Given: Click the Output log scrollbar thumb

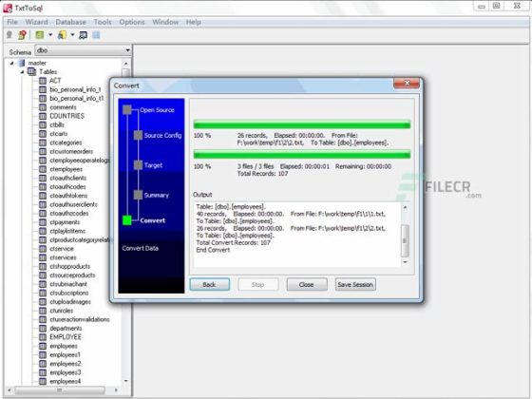Looking at the screenshot, I should [405, 240].
